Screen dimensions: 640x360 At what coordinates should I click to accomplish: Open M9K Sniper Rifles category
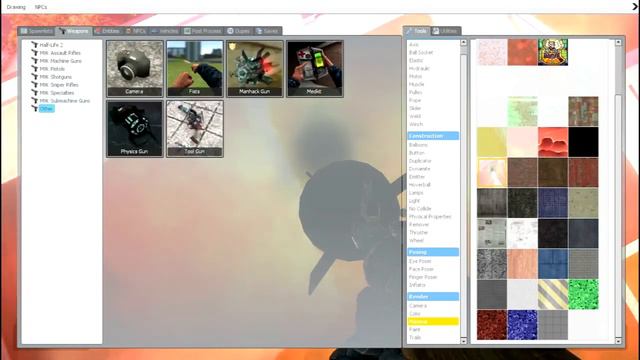(59, 85)
